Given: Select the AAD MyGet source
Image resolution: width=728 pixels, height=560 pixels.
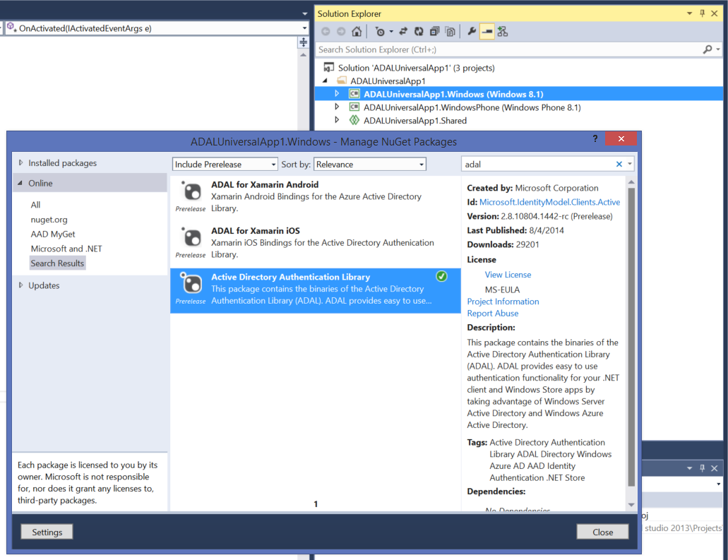Looking at the screenshot, I should point(52,234).
